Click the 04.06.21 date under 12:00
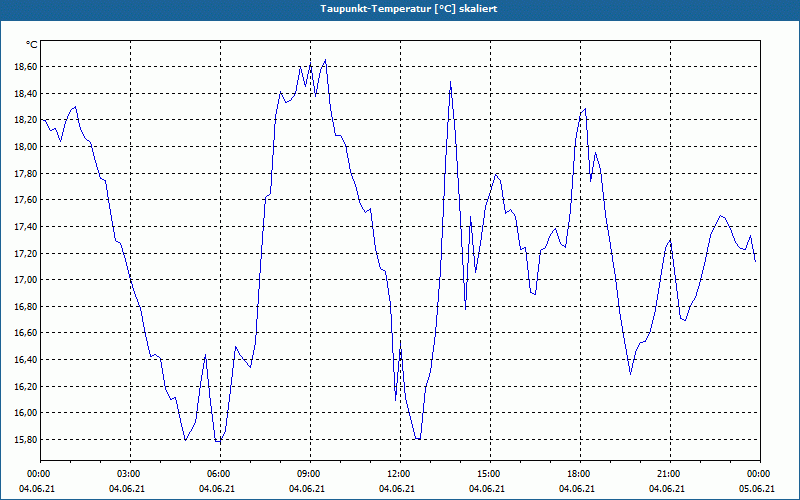 [x=397, y=489]
